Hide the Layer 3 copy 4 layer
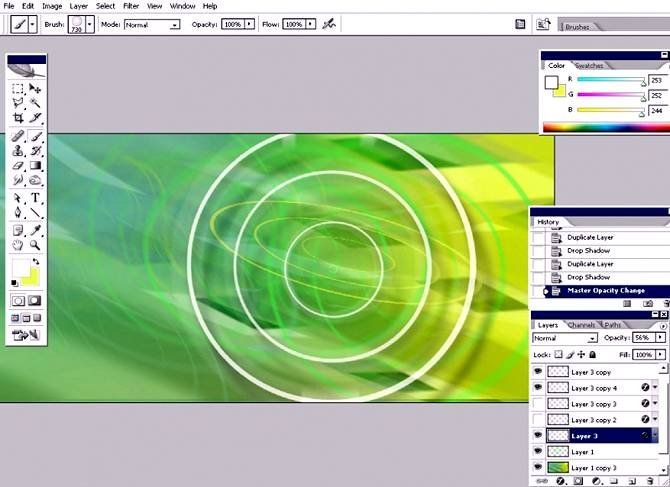 538,388
